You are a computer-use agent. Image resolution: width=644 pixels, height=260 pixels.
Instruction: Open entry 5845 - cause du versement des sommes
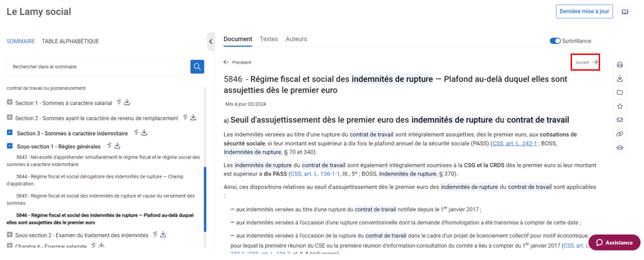[101, 199]
